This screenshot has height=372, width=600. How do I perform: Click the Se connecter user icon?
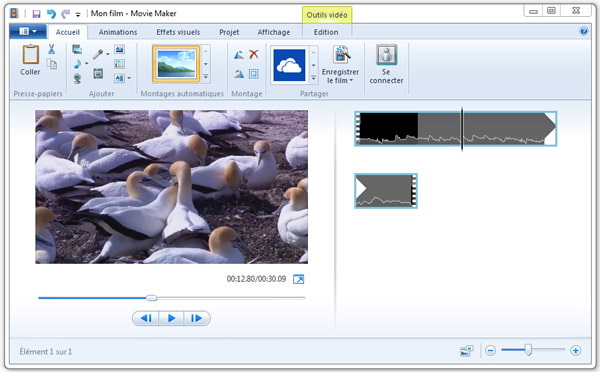click(386, 55)
